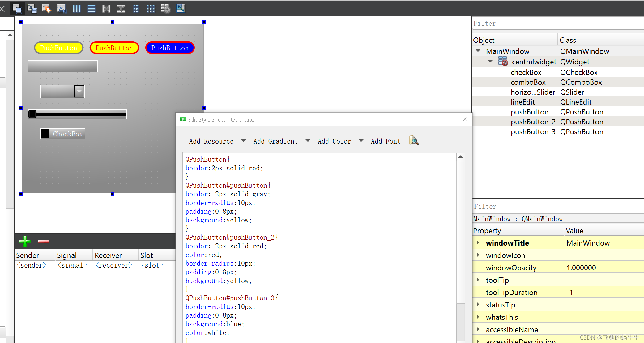Open the form's combo box dropdown
Image resolution: width=644 pixels, height=343 pixels.
pyautogui.click(x=79, y=92)
